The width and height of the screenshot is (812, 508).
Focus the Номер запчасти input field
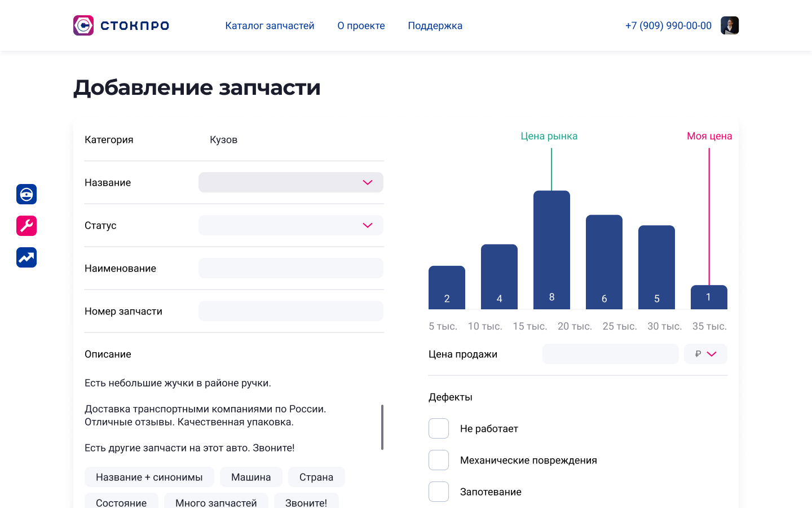pyautogui.click(x=291, y=311)
